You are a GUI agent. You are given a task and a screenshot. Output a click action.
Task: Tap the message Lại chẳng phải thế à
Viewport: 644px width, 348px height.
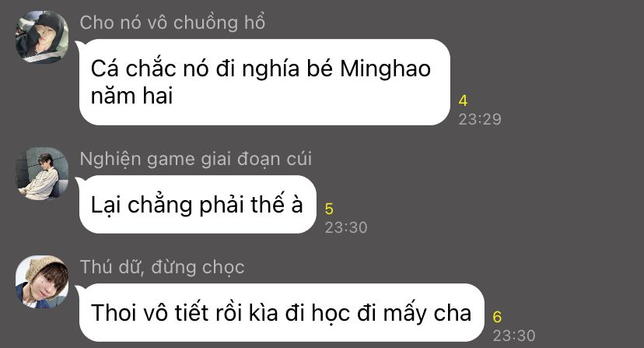tap(198, 205)
